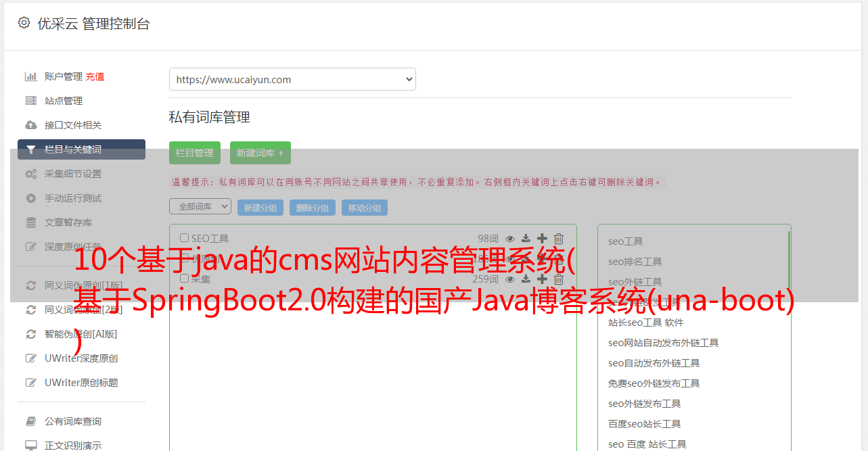Click the 新建词库 + button
This screenshot has width=868, height=451.
pyautogui.click(x=260, y=153)
